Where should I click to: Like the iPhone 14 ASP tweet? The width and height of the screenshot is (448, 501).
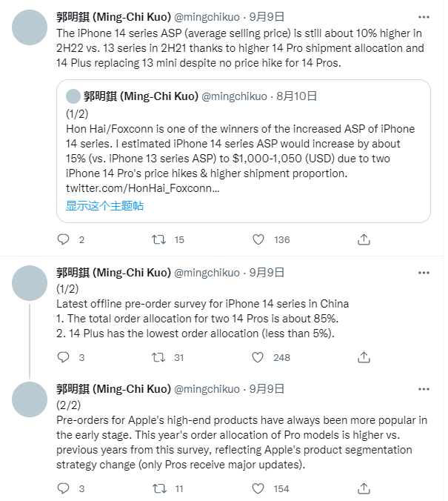(x=258, y=239)
